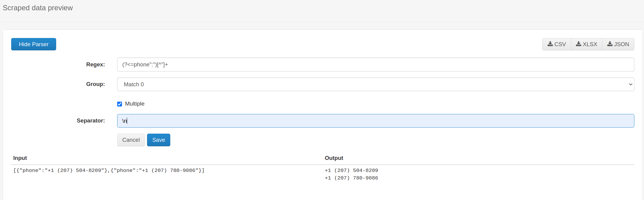
Task: Click the Input column header
Action: click(20, 158)
